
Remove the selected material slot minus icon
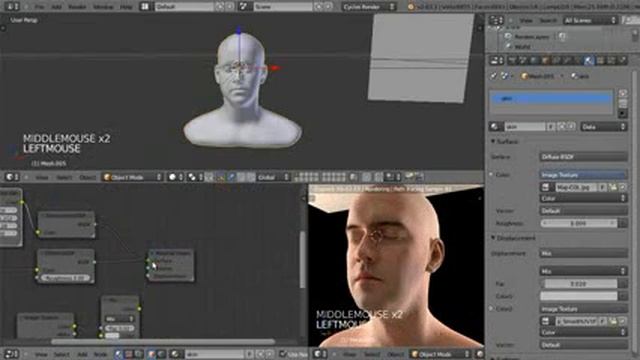622,103
